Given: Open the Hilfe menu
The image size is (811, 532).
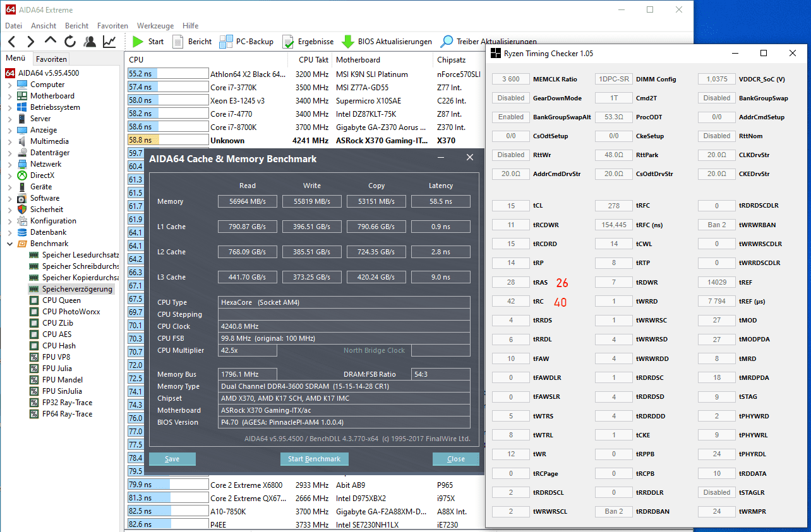Looking at the screenshot, I should point(190,26).
